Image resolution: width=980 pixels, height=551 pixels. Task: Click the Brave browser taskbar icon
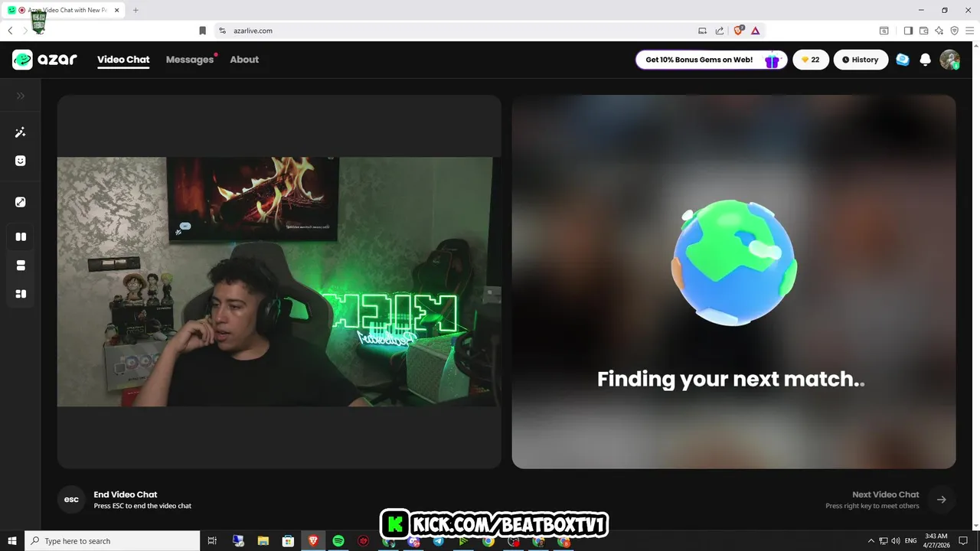click(313, 541)
